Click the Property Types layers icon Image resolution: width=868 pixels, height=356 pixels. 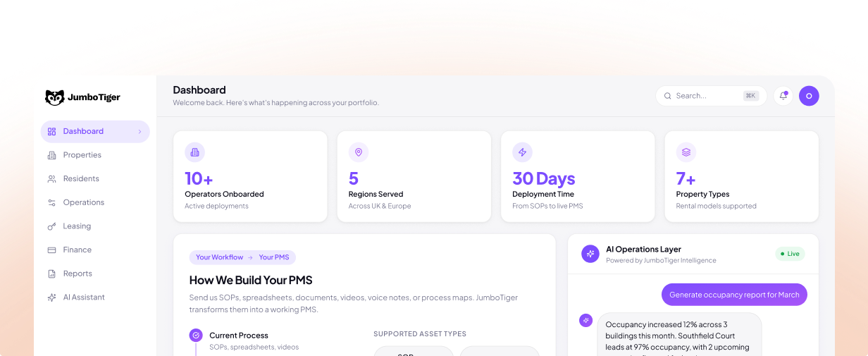686,152
